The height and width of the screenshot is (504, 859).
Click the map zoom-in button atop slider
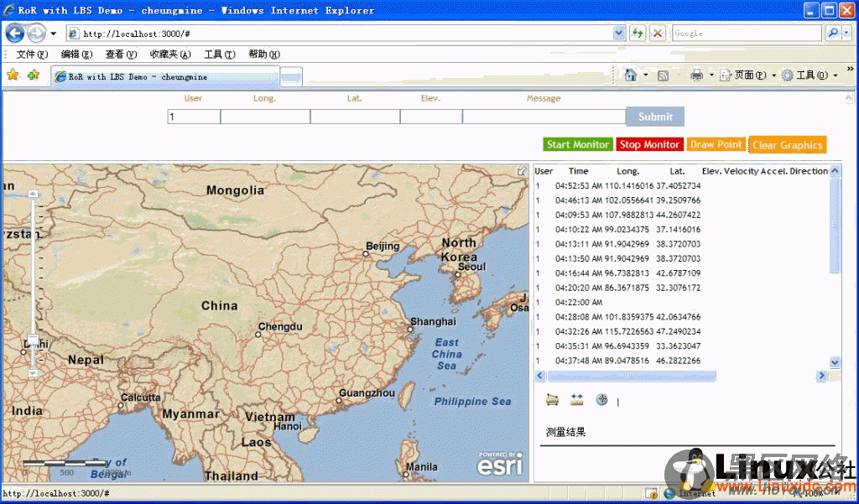click(33, 195)
